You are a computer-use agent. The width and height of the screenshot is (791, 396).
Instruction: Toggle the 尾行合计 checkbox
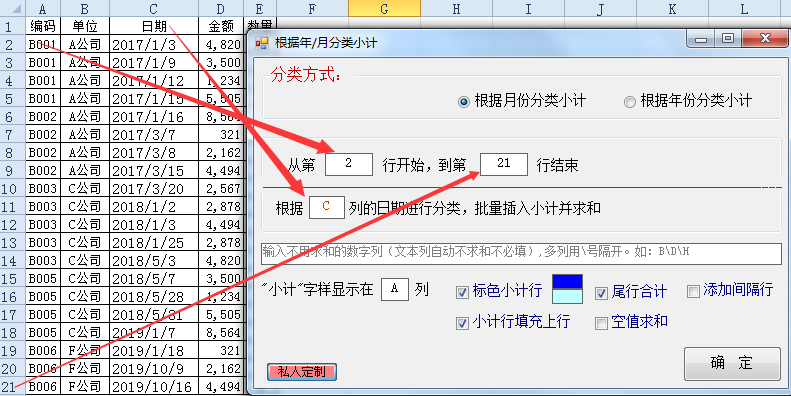click(631, 292)
